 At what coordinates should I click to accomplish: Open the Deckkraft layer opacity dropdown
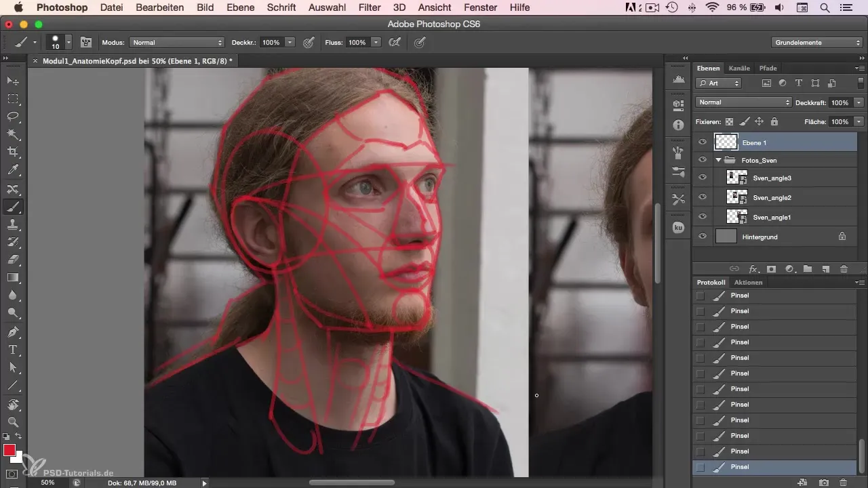tap(859, 102)
